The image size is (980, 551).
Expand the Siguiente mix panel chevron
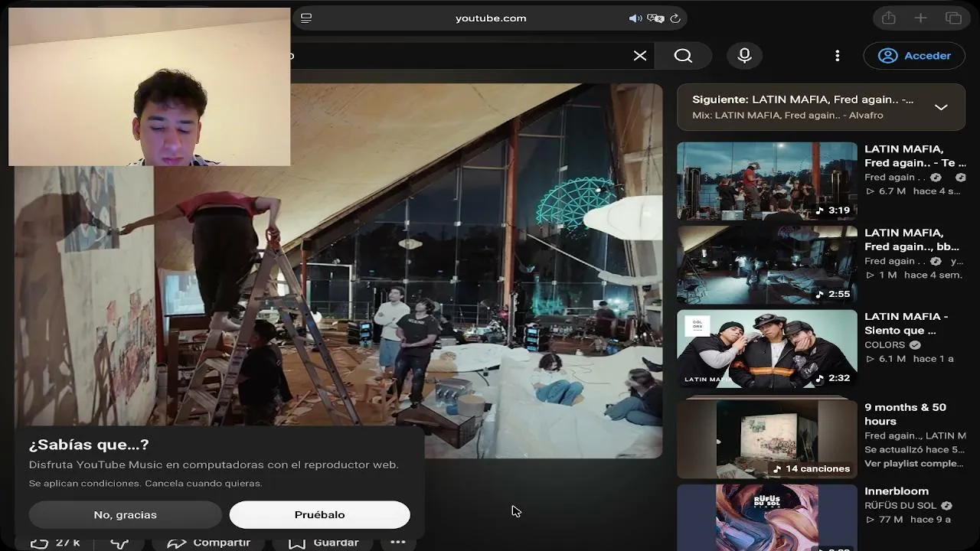pos(941,107)
